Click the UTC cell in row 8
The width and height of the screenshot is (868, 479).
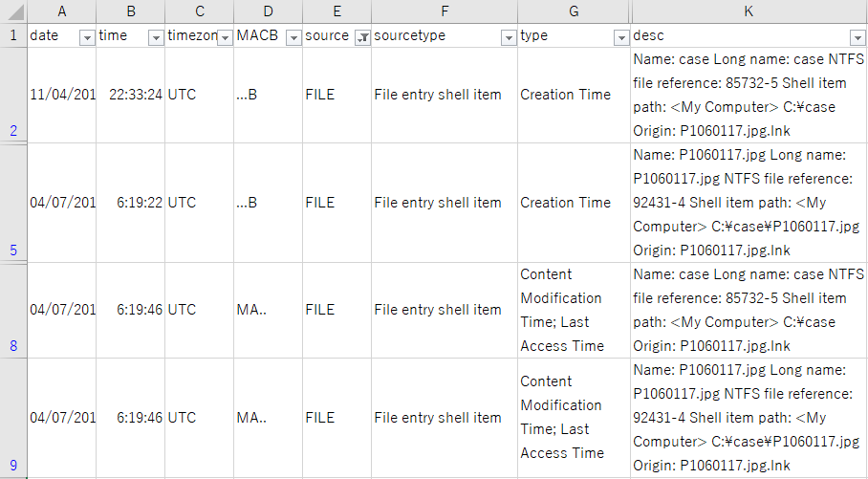coord(199,310)
